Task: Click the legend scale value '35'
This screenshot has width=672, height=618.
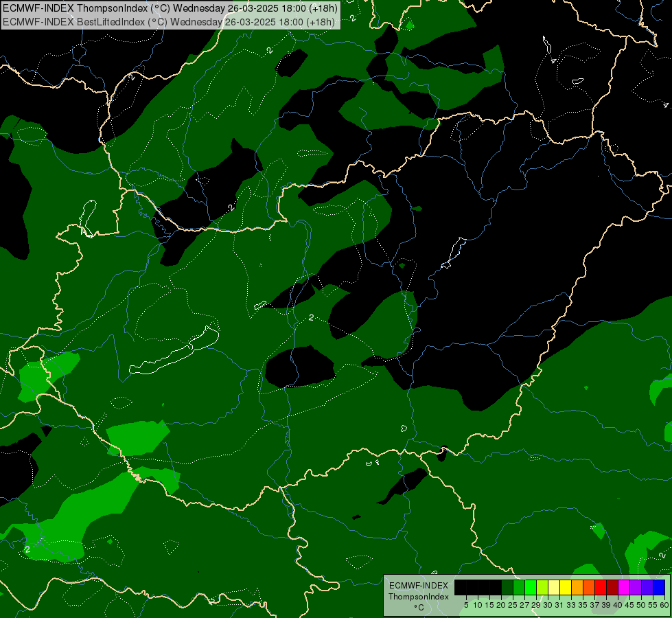Action: (583, 605)
